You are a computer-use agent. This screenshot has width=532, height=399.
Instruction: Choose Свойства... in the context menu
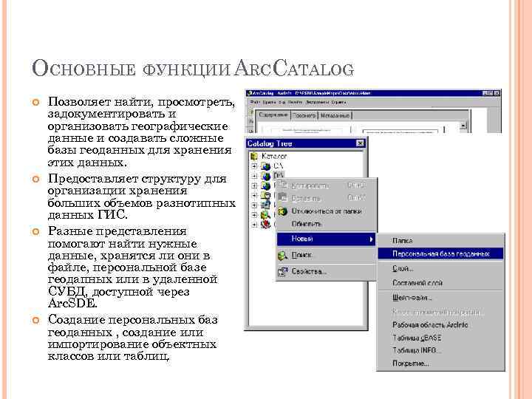tap(327, 272)
